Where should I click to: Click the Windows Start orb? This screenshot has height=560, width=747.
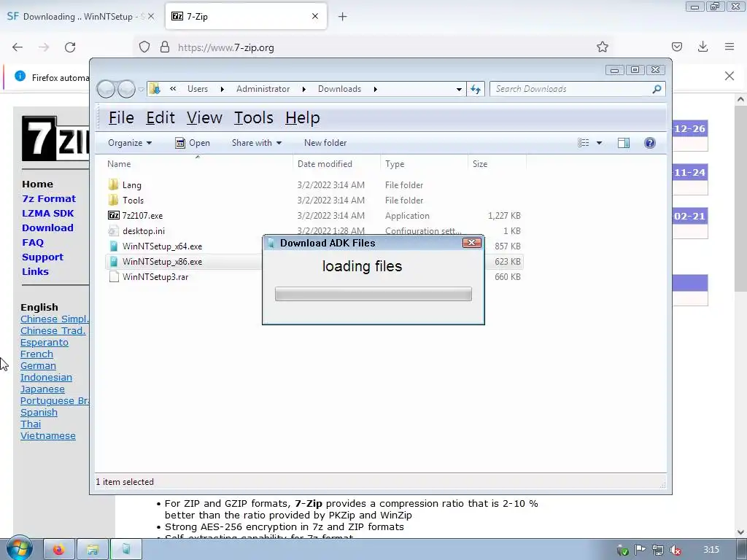[x=19, y=549]
